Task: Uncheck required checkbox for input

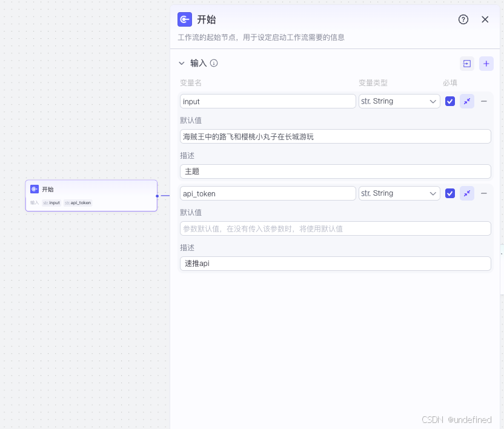Action: [x=449, y=101]
